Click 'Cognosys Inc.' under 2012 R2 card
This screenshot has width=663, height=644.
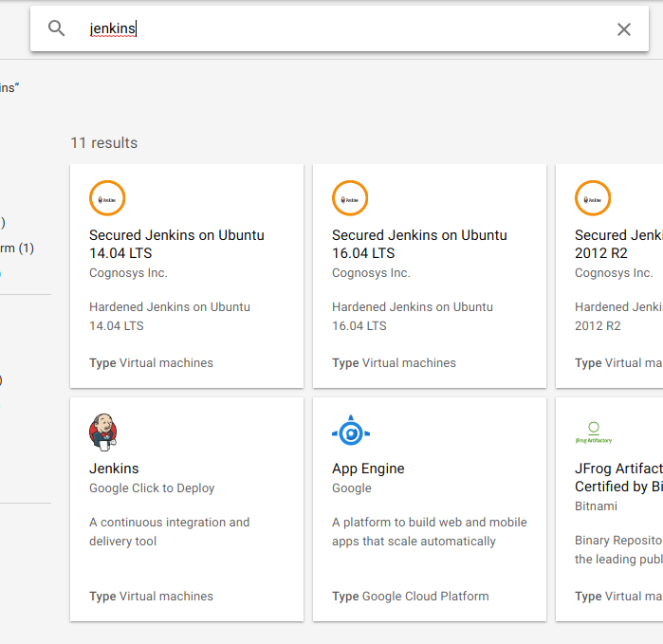click(614, 273)
